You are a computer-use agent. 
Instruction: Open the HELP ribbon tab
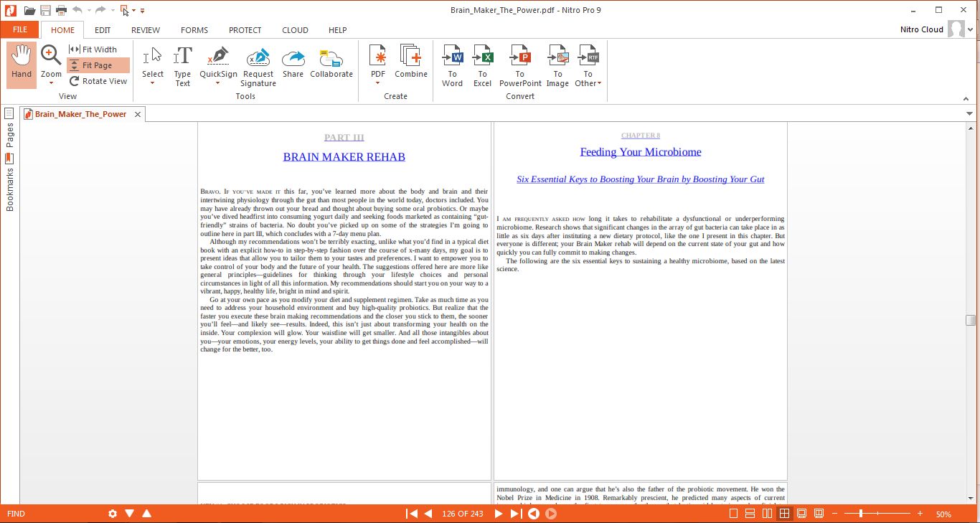coord(337,30)
